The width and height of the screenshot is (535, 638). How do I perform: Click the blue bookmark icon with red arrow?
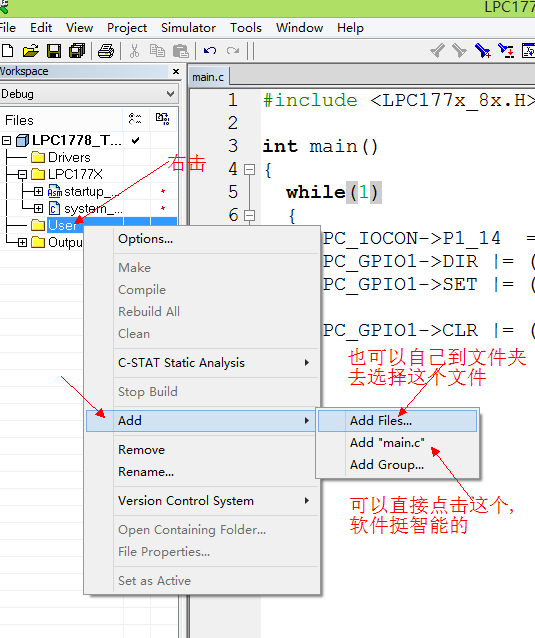pyautogui.click(x=506, y=50)
